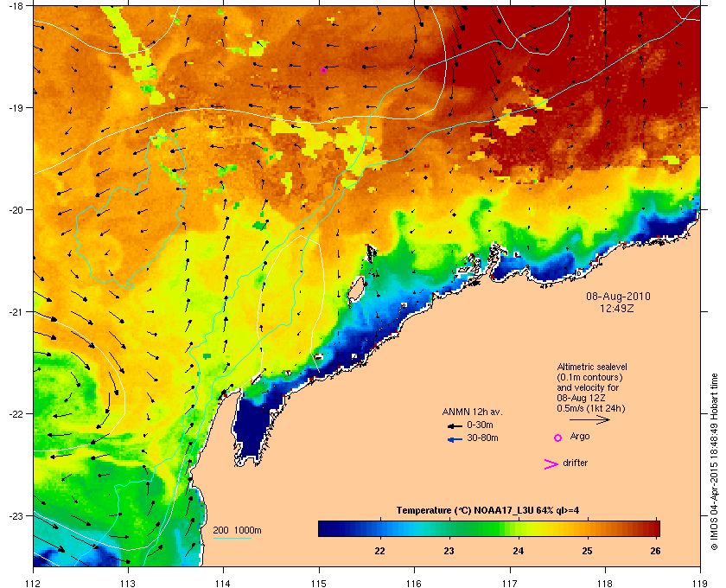The height and width of the screenshot is (588, 726).
Task: Click the colorbar value 26
Action: click(655, 551)
